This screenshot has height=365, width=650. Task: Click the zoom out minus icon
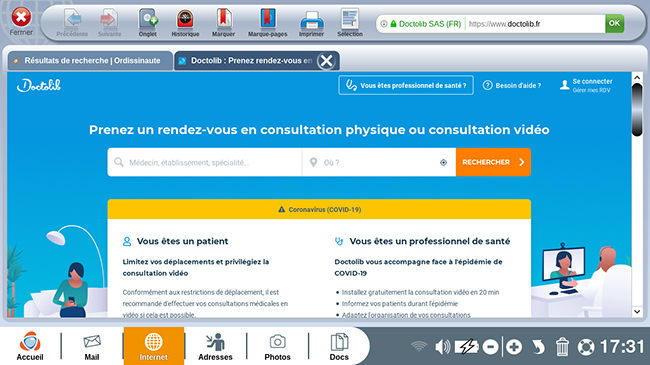pyautogui.click(x=490, y=347)
